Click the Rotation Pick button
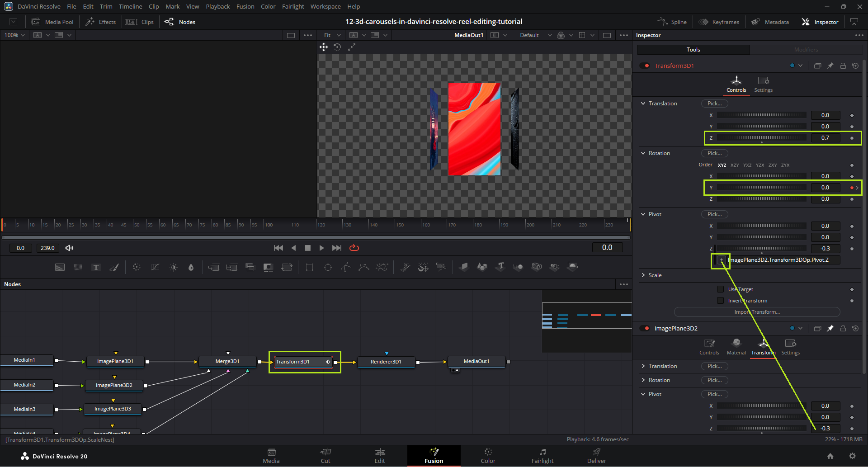The image size is (868, 467). [714, 153]
